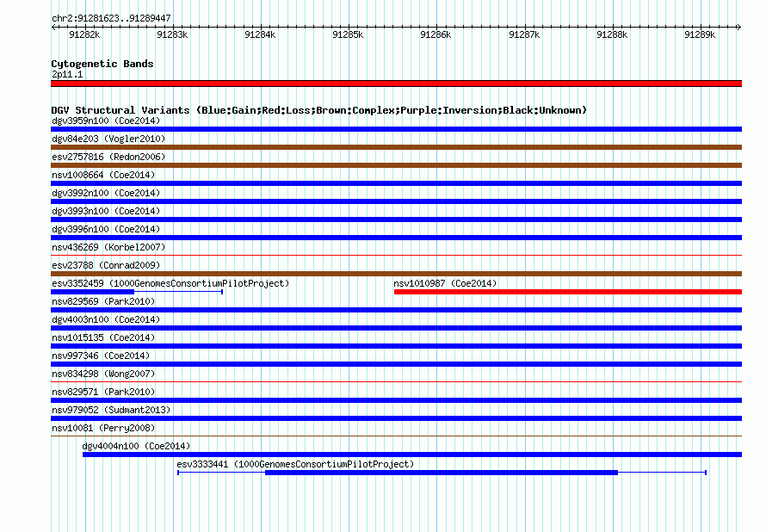This screenshot has height=532, width=766.
Task: Click the 91285k ruler position
Action: (348, 34)
